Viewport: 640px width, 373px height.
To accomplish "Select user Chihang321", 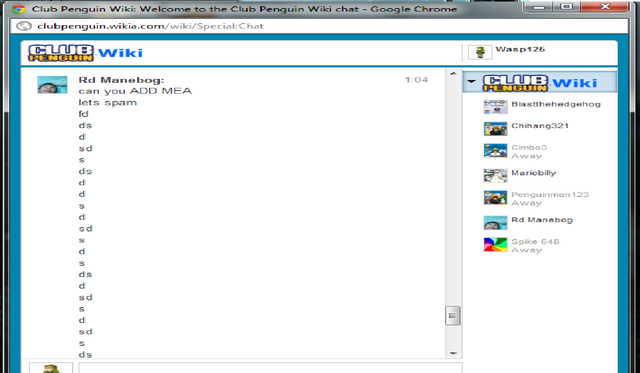I will (x=540, y=126).
